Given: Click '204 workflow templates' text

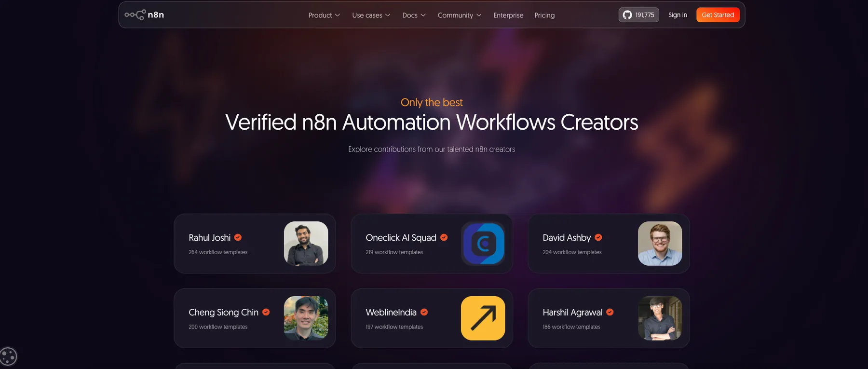Looking at the screenshot, I should [572, 252].
